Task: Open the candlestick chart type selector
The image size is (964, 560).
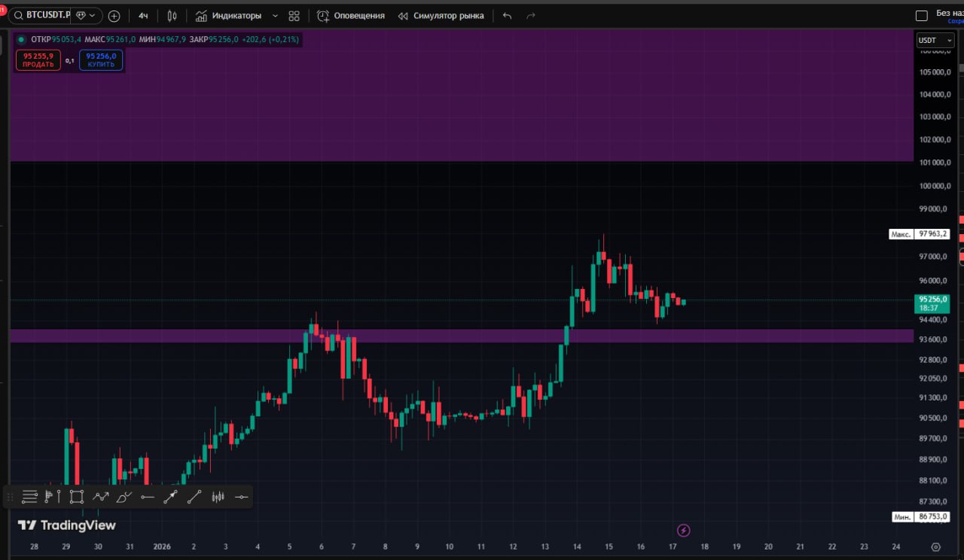Action: (172, 16)
